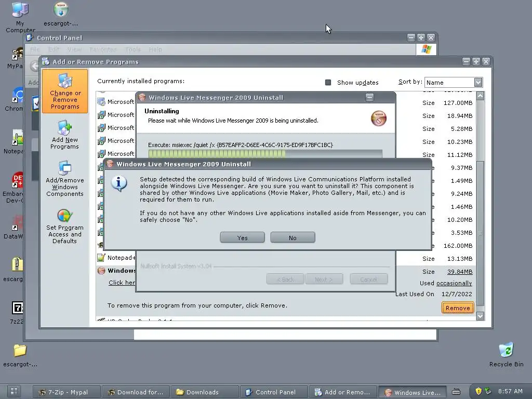
Task: Click the Remove button for selected program
Action: point(458,308)
